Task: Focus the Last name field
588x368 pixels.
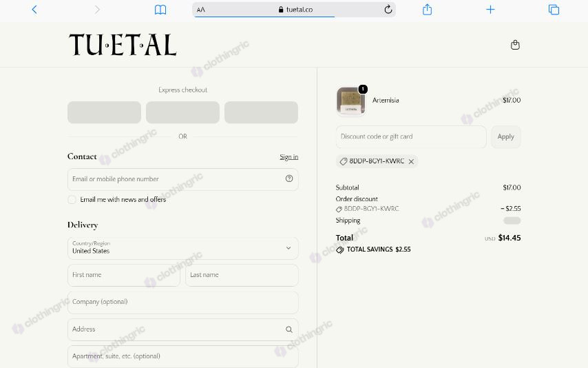Action: pos(242,275)
